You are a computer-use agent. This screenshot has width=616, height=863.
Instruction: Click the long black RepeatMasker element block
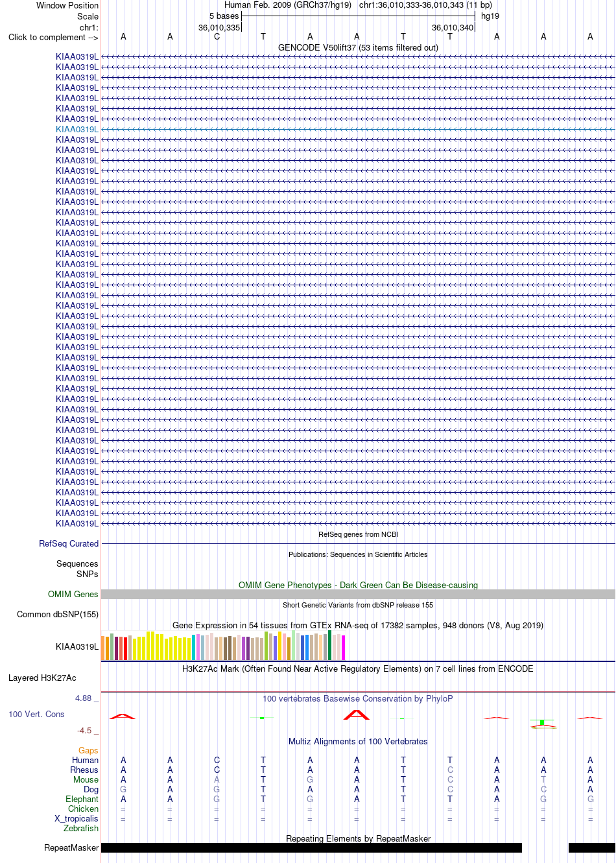click(x=311, y=847)
